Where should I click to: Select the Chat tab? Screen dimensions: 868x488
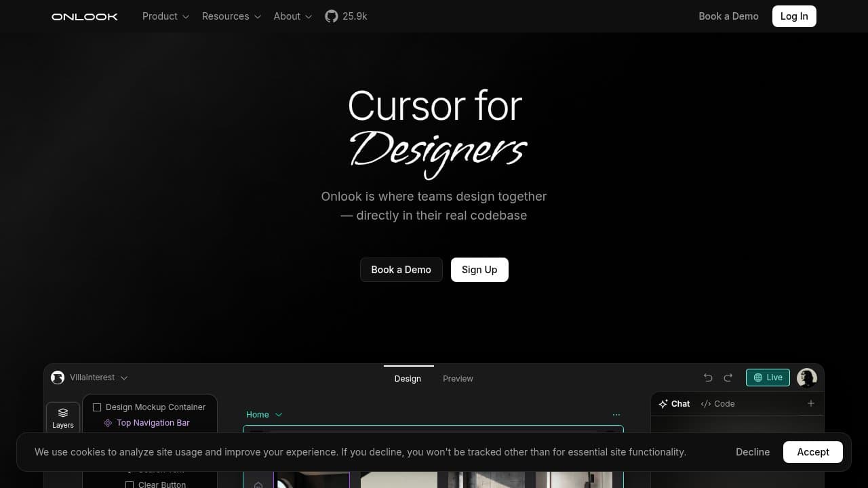tap(674, 403)
